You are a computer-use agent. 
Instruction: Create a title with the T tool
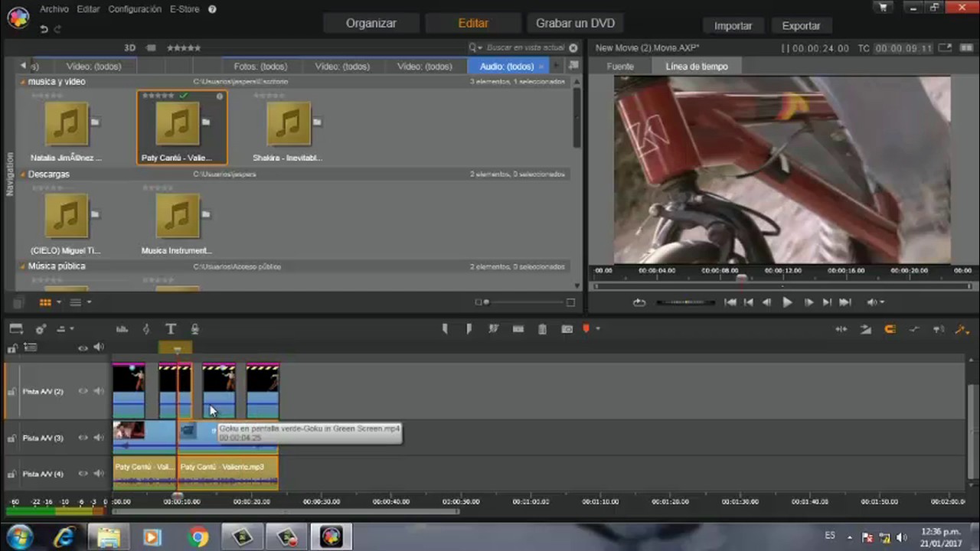171,329
